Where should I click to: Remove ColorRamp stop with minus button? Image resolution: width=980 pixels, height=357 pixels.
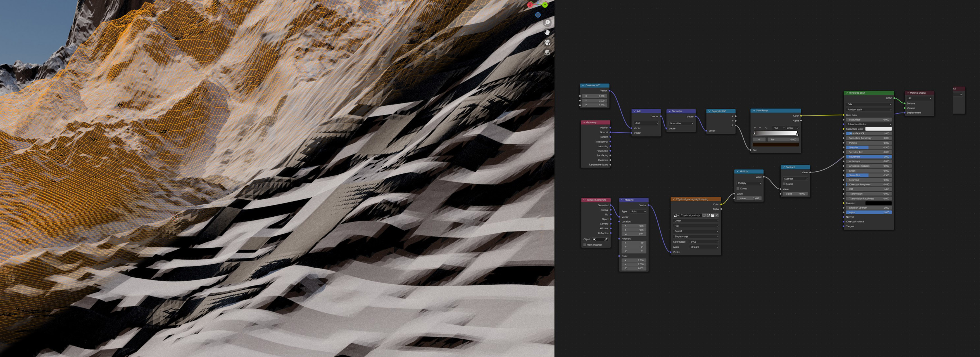pos(760,128)
